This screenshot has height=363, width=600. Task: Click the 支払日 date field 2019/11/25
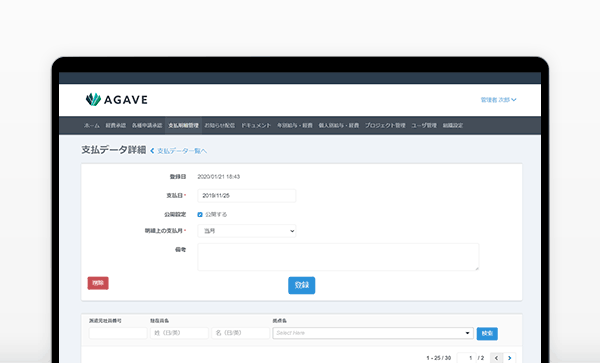247,195
